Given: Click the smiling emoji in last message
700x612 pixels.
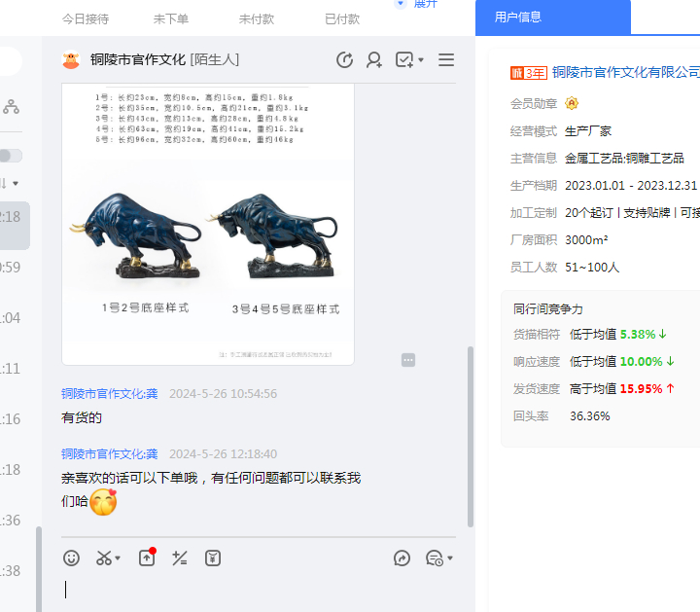Looking at the screenshot, I should pos(103,502).
